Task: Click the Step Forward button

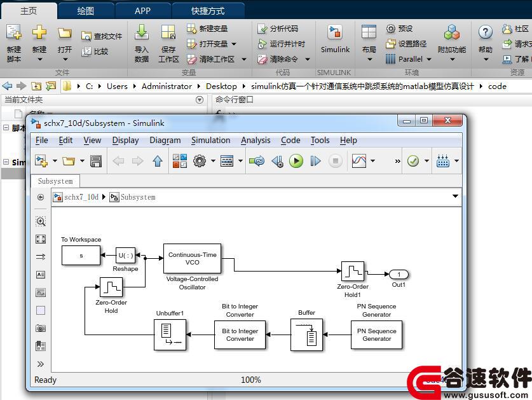Action: pyautogui.click(x=315, y=161)
